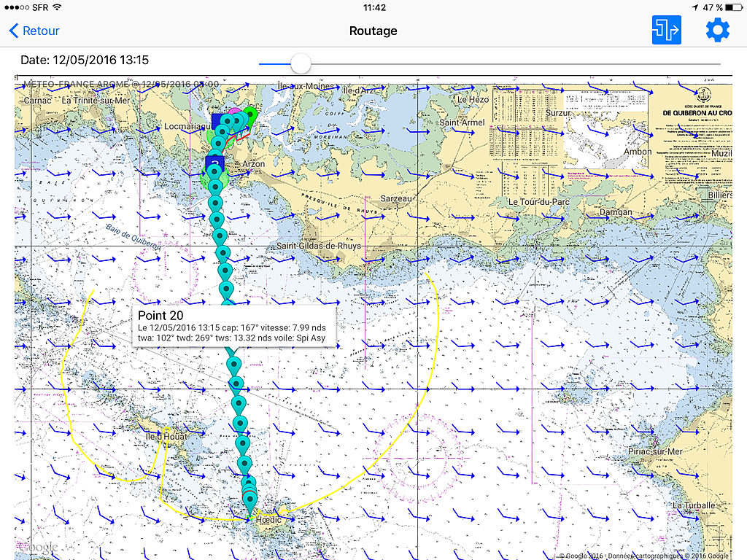This screenshot has width=747, height=560.
Task: Tap the Surzur map label
Action: [558, 113]
